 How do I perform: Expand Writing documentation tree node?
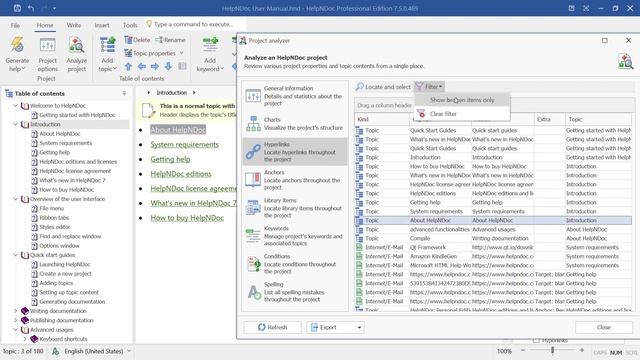coord(16,311)
